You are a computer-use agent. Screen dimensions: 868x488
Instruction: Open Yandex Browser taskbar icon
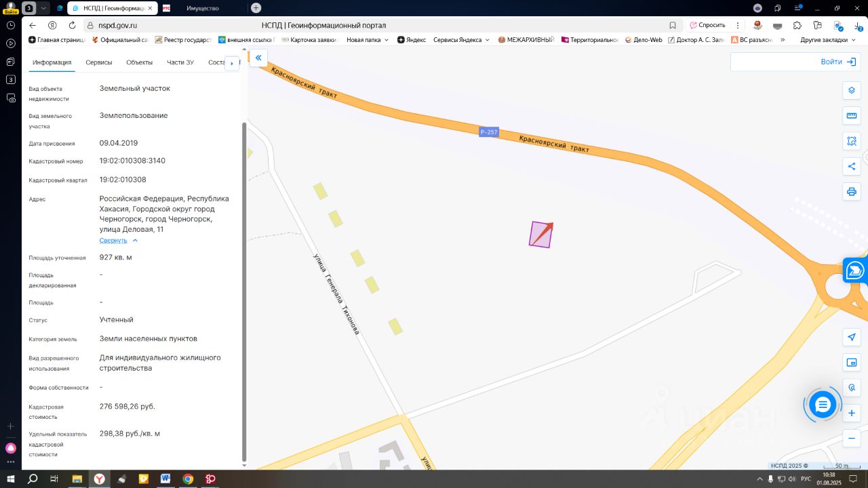pos(99,479)
